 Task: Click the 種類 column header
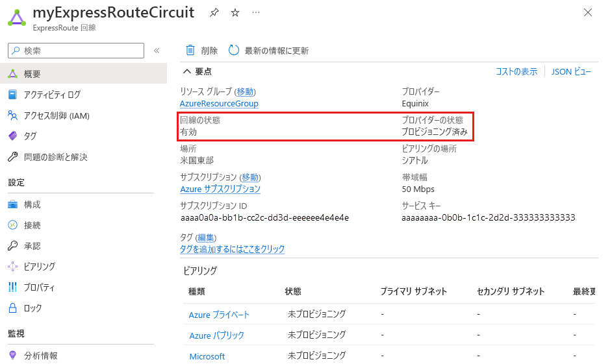197,291
